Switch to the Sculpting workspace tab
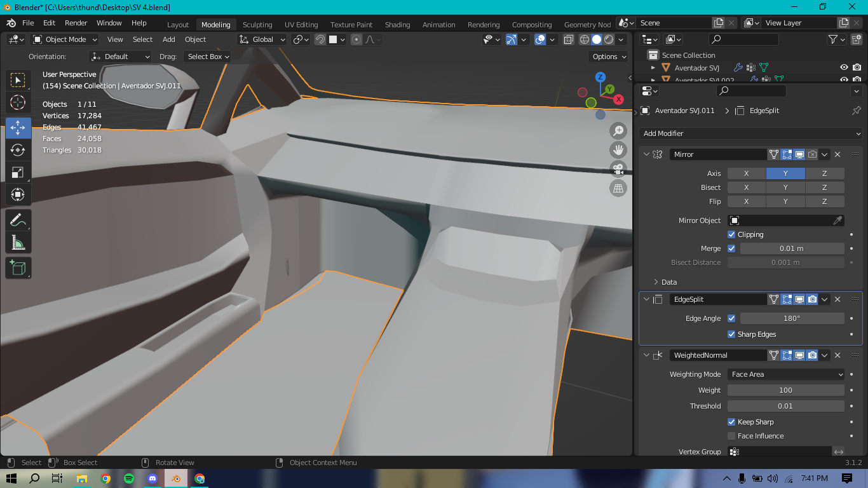Image resolution: width=868 pixels, height=488 pixels. pyautogui.click(x=257, y=25)
